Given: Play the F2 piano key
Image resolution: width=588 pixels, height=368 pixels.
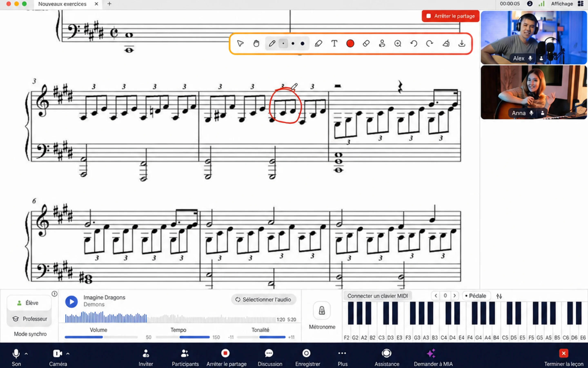Looking at the screenshot, I should pyautogui.click(x=346, y=333).
